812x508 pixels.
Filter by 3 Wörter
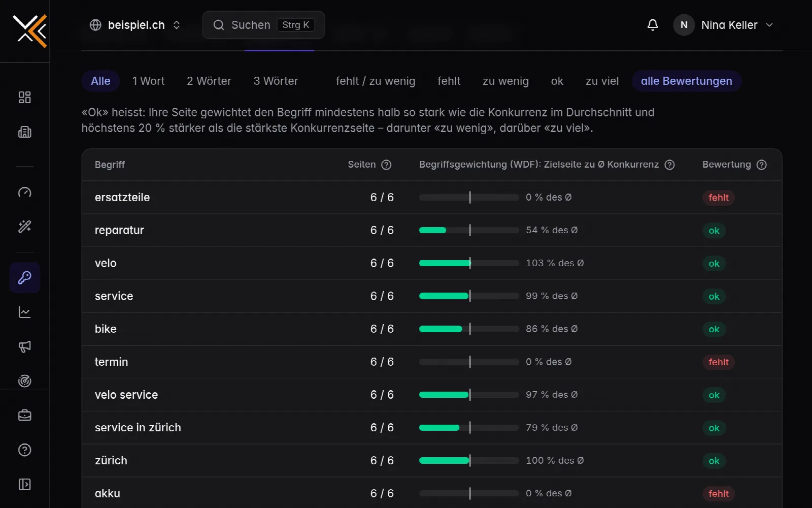tap(276, 81)
